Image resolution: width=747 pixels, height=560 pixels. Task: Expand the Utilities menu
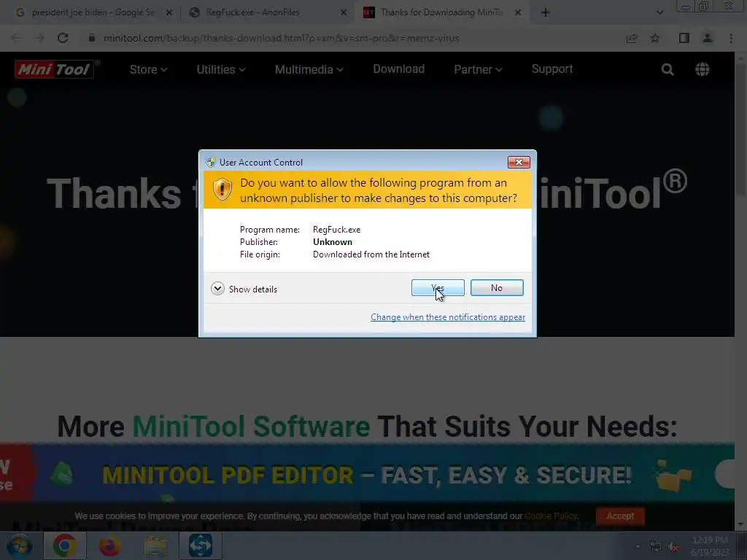221,69
